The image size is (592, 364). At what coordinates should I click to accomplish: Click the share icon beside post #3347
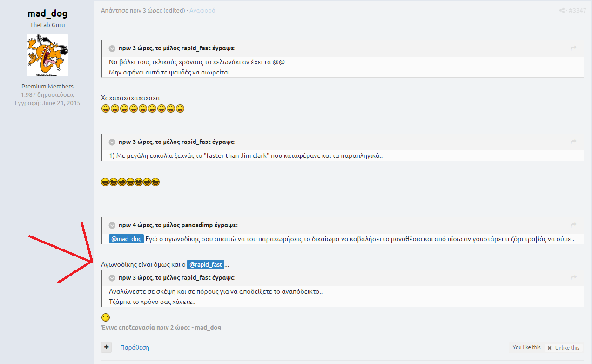coord(562,11)
